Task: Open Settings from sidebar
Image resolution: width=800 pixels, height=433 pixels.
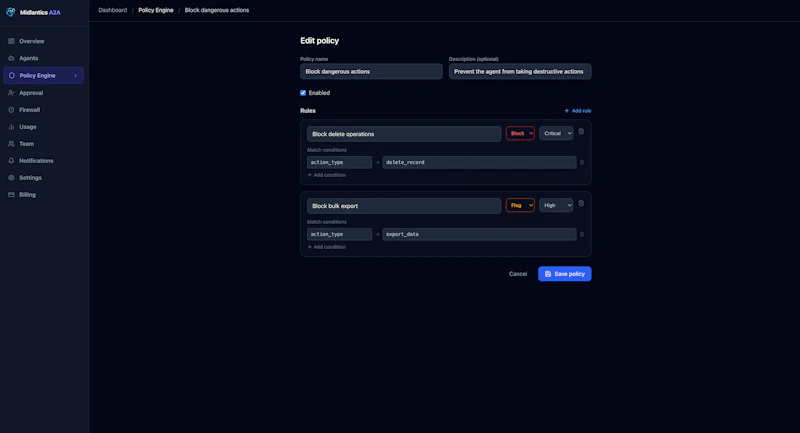Action: pyautogui.click(x=43, y=177)
